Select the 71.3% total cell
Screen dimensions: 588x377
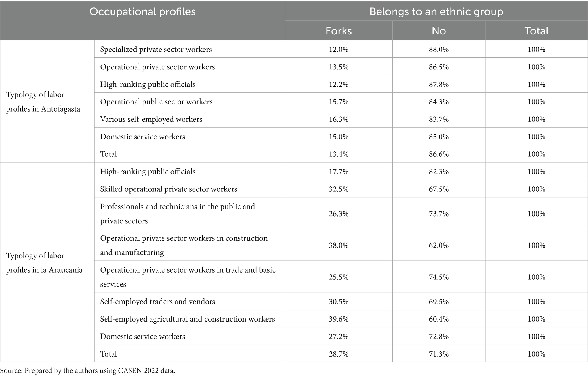pos(439,354)
